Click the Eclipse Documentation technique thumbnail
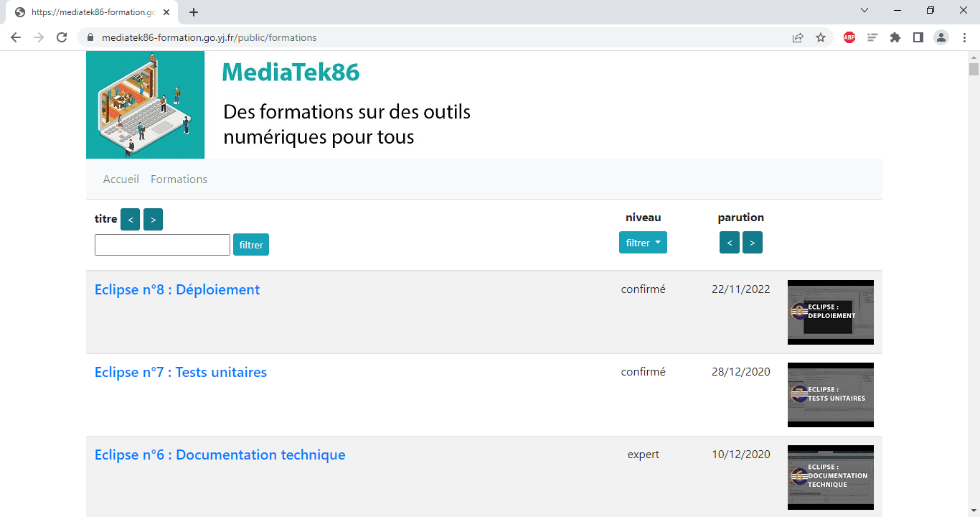Viewport: 980px width, 517px height. pyautogui.click(x=831, y=478)
